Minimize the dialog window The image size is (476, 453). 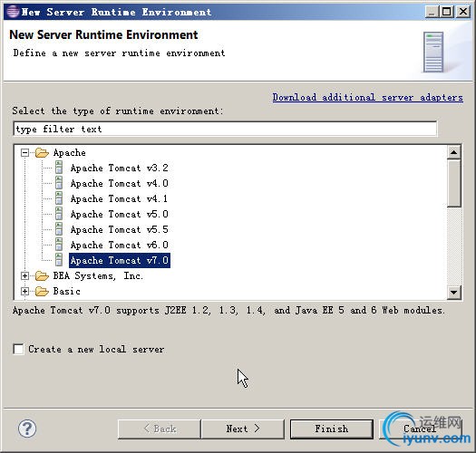pos(431,12)
